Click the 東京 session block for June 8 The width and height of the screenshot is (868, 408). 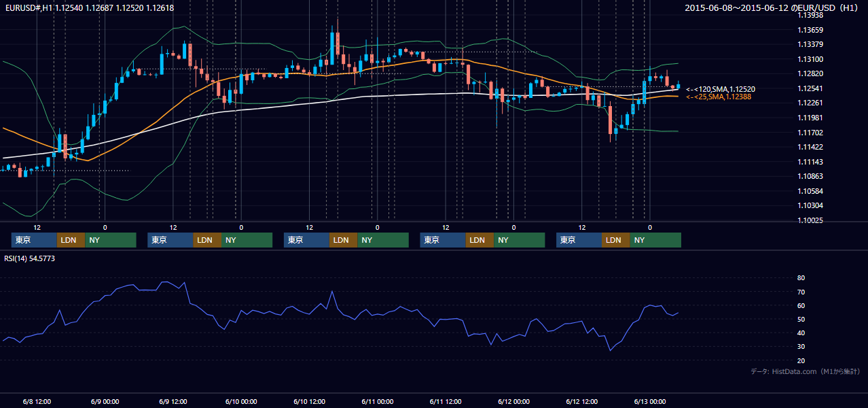pos(34,240)
